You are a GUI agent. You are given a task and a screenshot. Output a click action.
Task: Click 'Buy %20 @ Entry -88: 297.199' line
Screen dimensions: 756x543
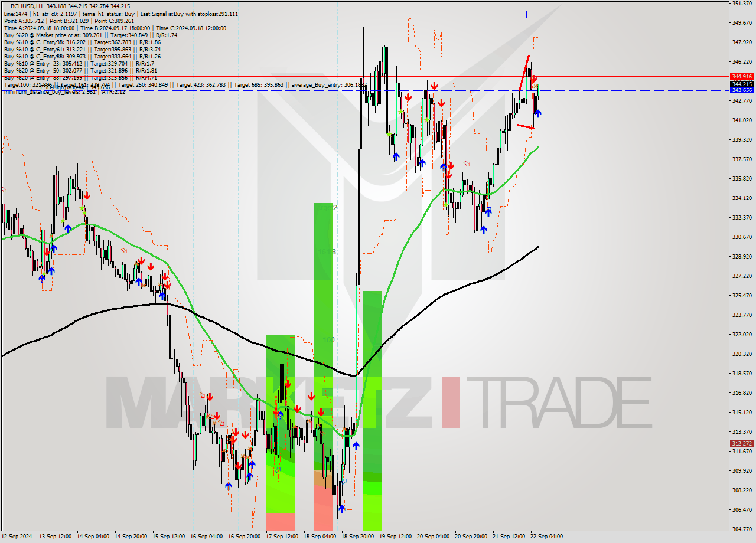[x=80, y=77]
